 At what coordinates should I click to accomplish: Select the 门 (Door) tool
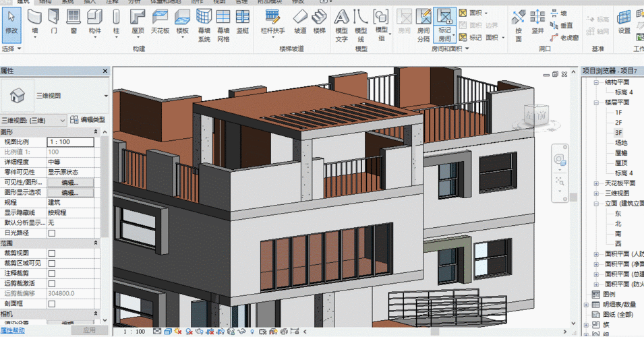tap(54, 22)
